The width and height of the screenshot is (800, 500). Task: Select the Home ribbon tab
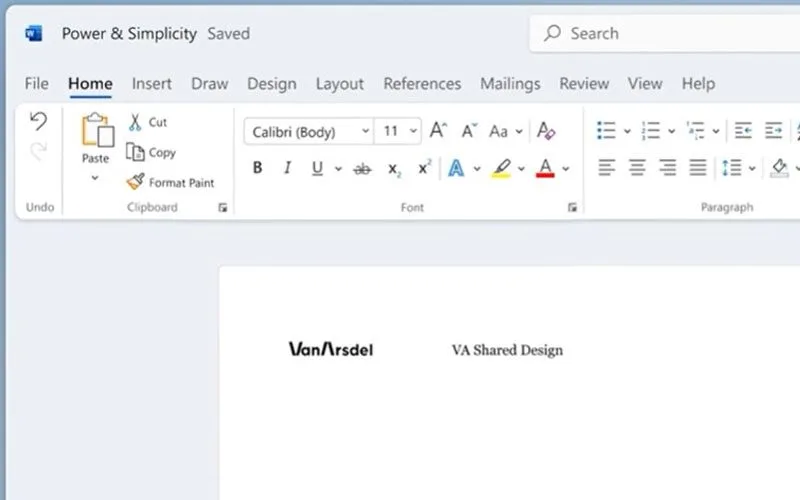point(90,83)
